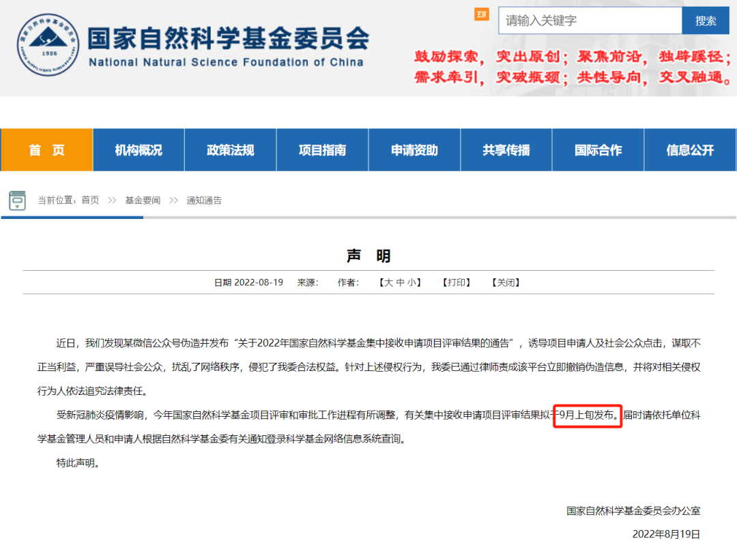
Task: Click the NSFC circular logo emblem
Action: point(48,45)
